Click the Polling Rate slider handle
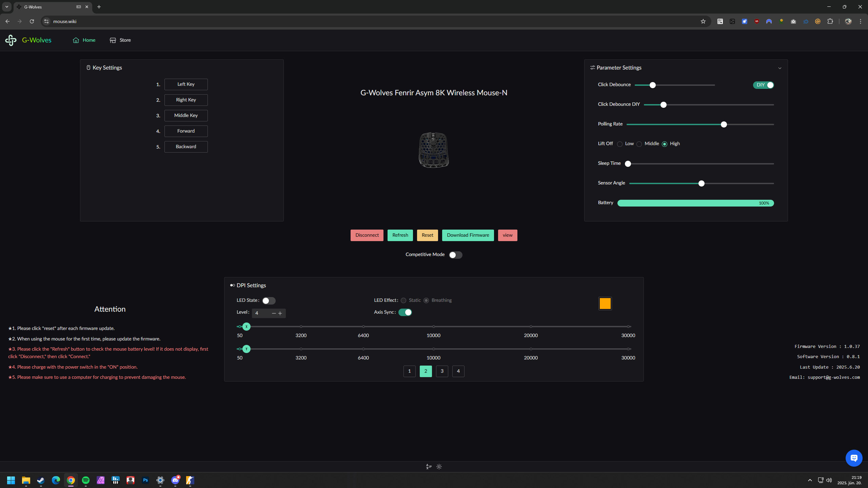The height and width of the screenshot is (488, 868). point(724,124)
